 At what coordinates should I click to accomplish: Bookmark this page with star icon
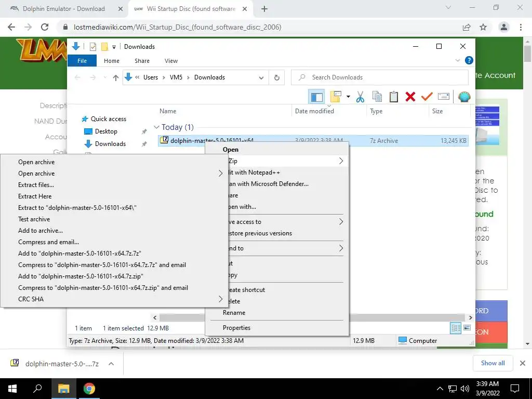483,27
